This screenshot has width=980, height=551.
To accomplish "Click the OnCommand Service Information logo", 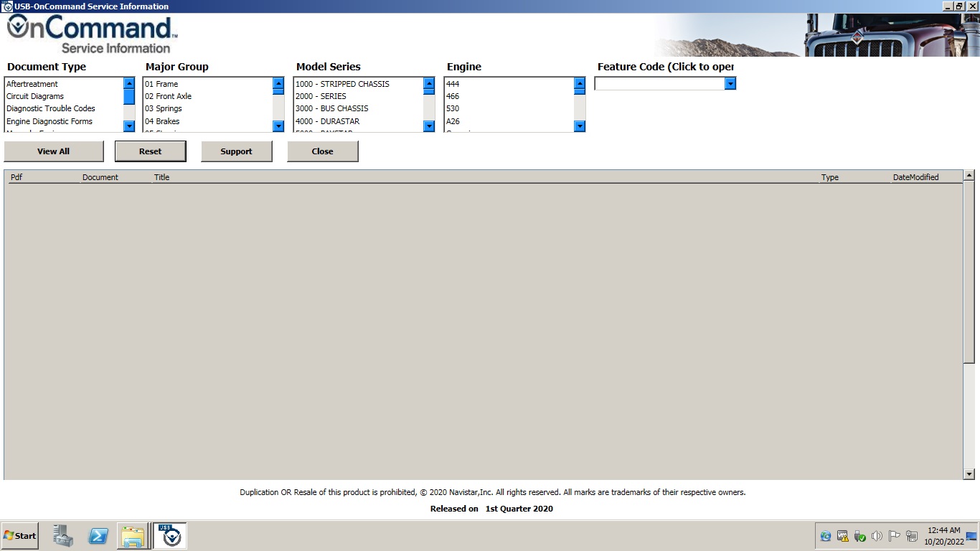I will coord(91,35).
